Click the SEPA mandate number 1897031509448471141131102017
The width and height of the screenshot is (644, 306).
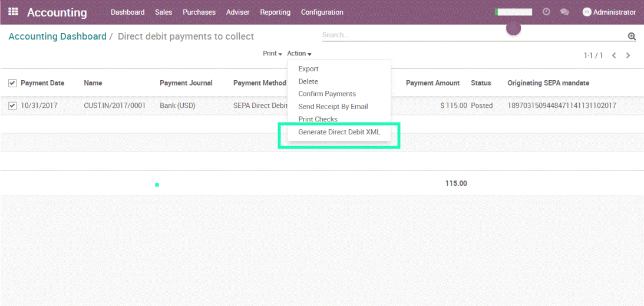(x=562, y=106)
